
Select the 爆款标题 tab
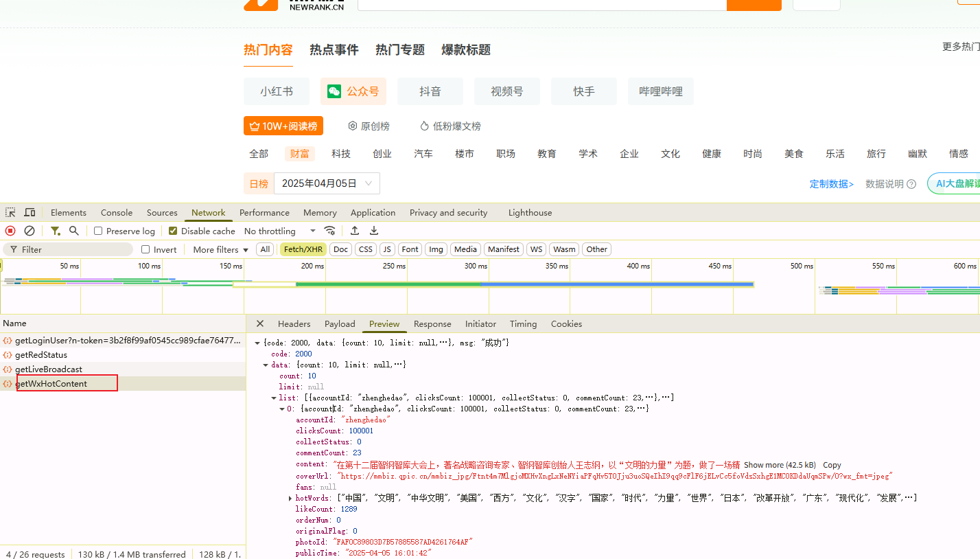[x=466, y=49]
